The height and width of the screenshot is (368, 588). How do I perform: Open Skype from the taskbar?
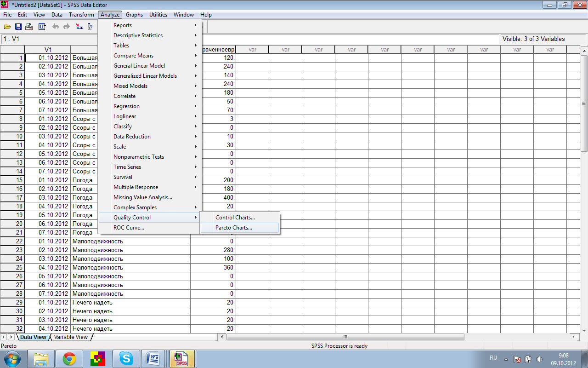point(126,358)
